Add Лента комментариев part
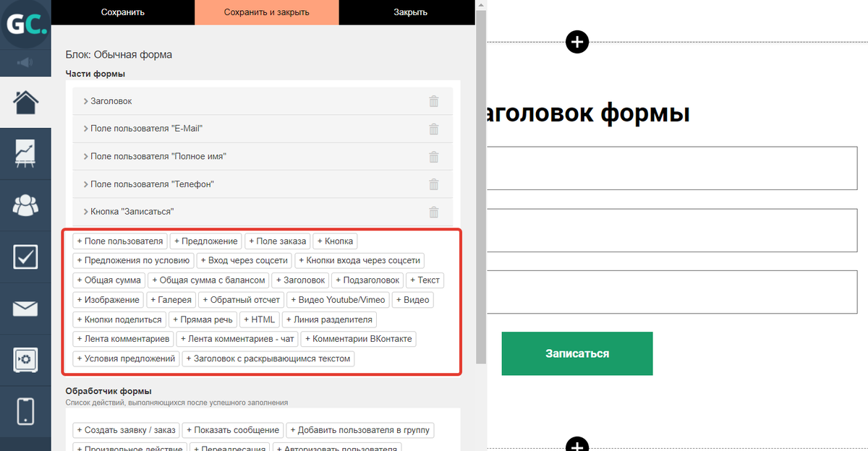868x451 pixels. [123, 338]
